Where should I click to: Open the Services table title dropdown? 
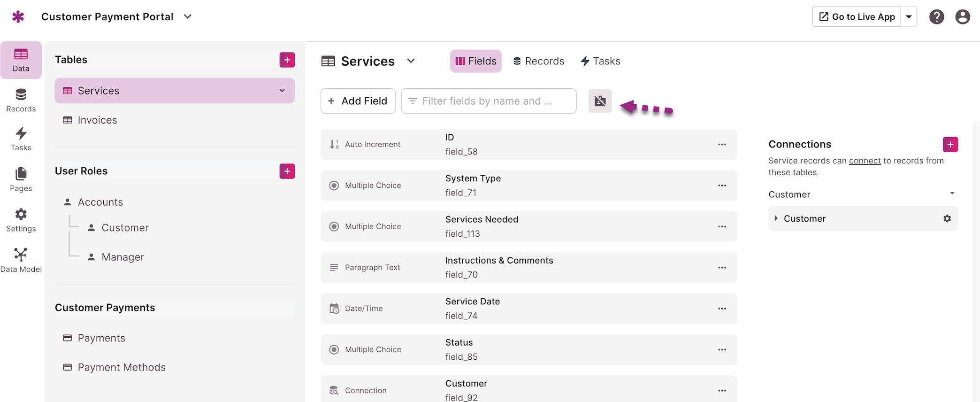click(x=411, y=61)
